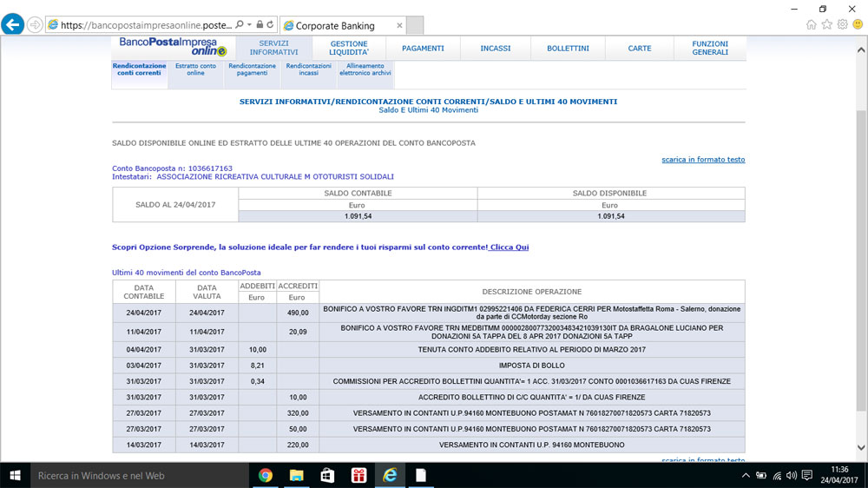
Task: Open a new blank browser tab
Action: click(x=415, y=25)
